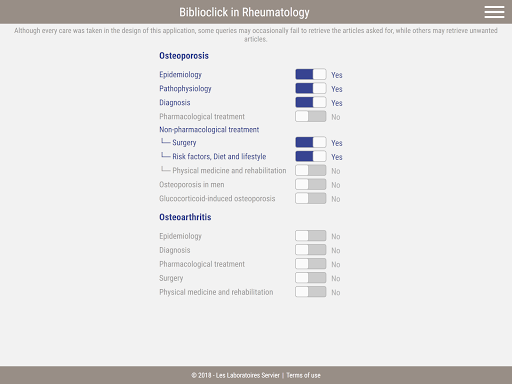Open the hamburger menu icon
The width and height of the screenshot is (512, 384).
click(x=494, y=12)
